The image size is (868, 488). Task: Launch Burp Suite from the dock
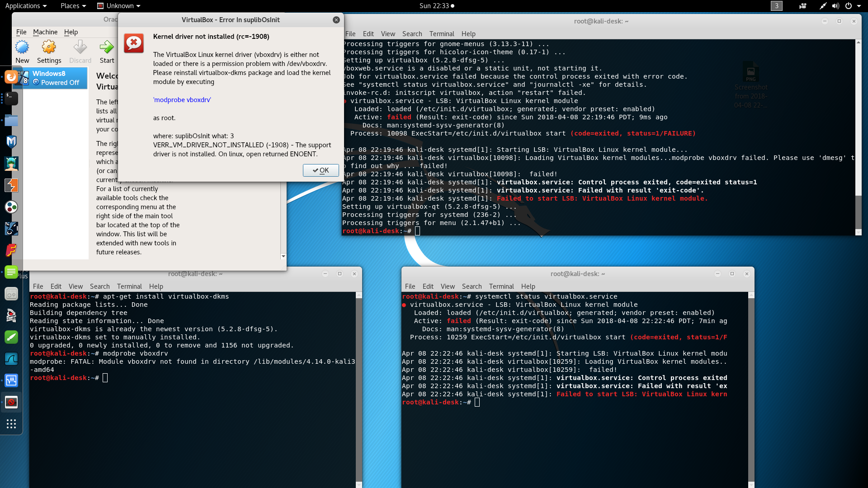(x=11, y=185)
